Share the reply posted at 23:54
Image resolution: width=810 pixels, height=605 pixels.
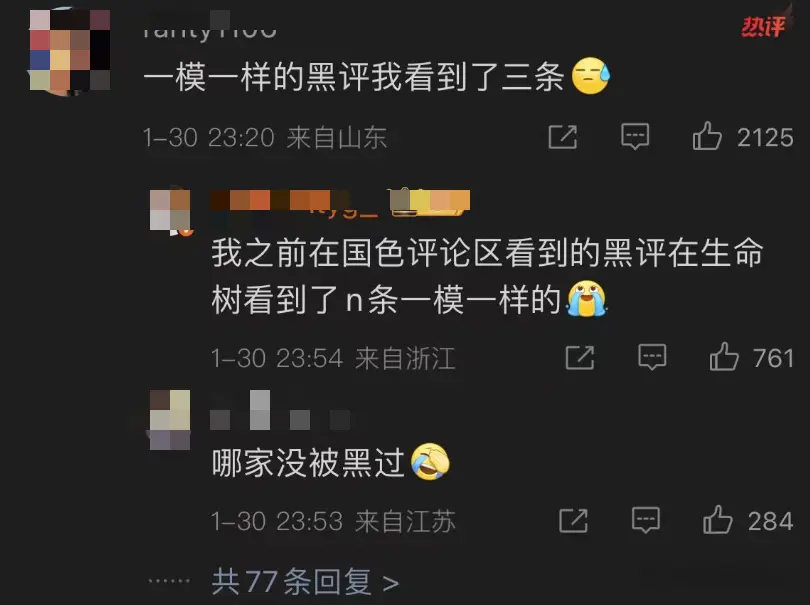(580, 358)
